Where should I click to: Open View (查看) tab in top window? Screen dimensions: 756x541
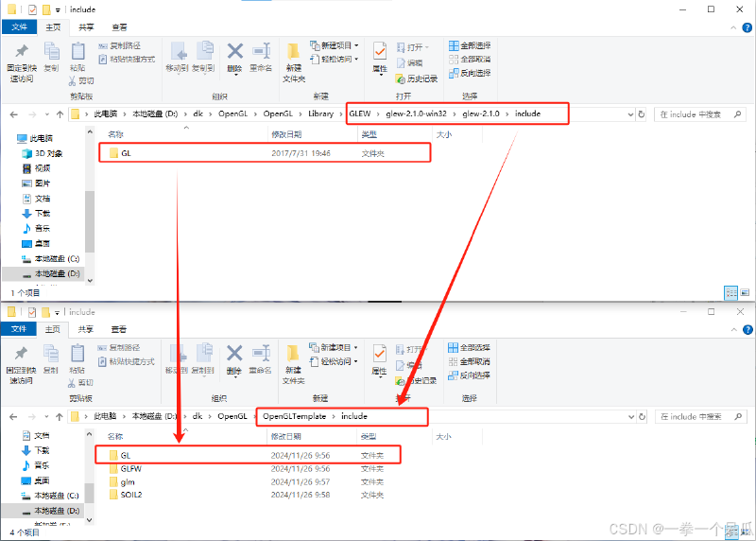119,27
